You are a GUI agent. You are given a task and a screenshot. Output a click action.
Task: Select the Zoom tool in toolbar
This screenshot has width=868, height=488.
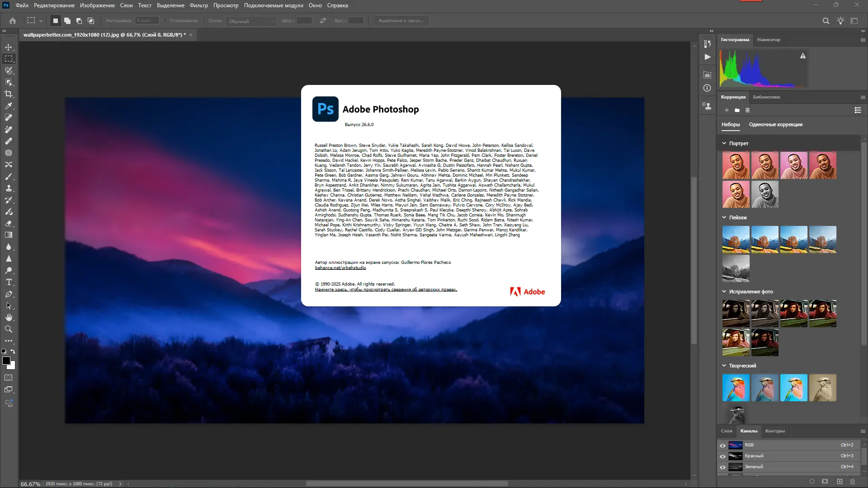(9, 329)
